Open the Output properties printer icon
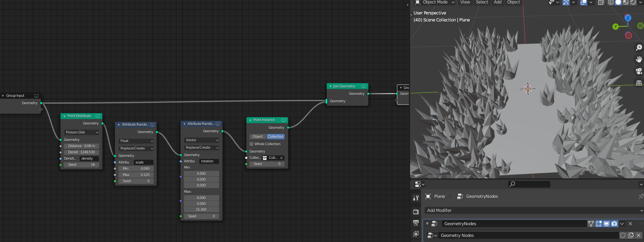644x242 pixels. coord(416,223)
